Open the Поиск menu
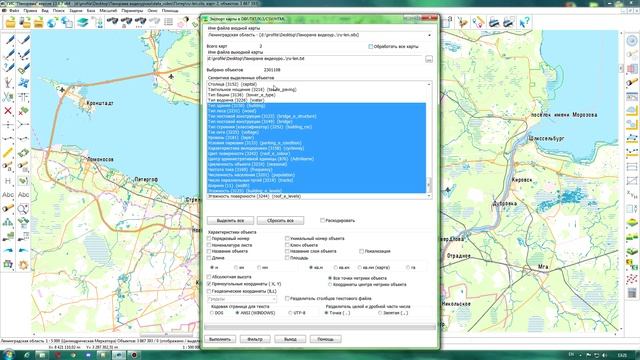Image resolution: width=640 pixels, height=360 pixels. [59, 11]
